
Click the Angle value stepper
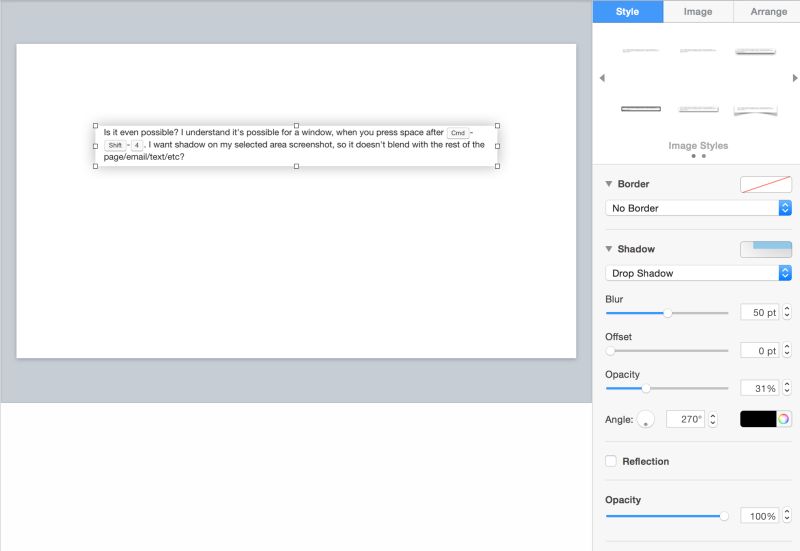713,419
